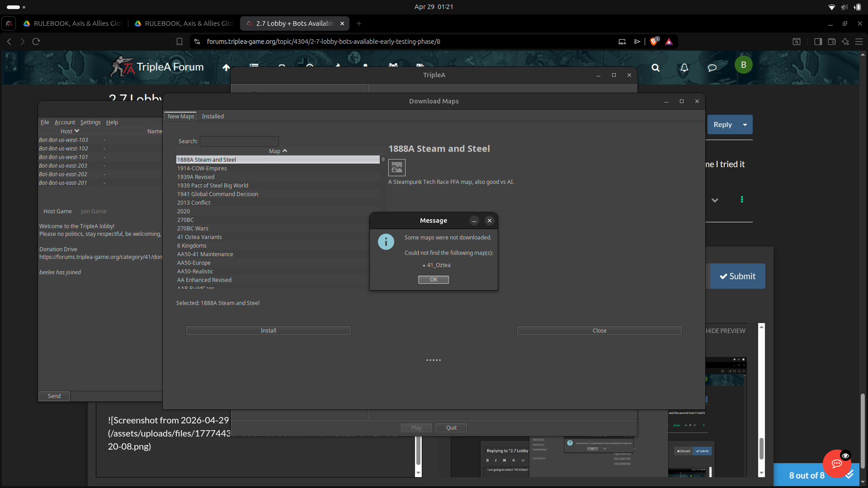Open your profile avatar 'B'
The image size is (868, 488).
(x=743, y=65)
